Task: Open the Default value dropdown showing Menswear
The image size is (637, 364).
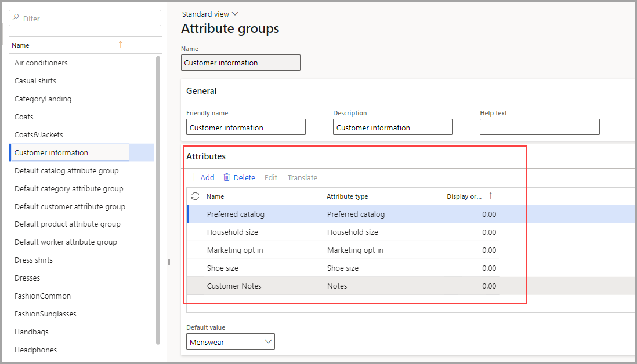Action: pyautogui.click(x=230, y=341)
